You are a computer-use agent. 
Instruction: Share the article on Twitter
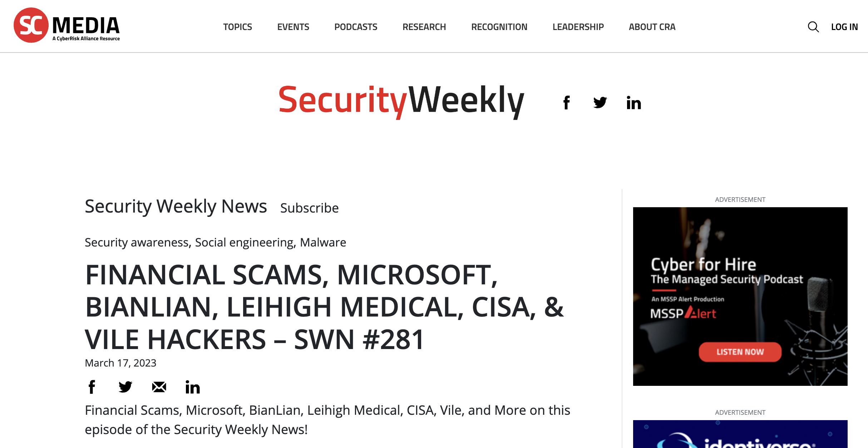click(x=125, y=387)
